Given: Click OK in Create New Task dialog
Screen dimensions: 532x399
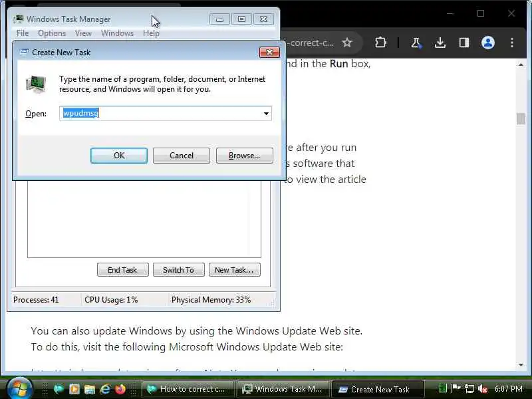Looking at the screenshot, I should pos(119,156).
